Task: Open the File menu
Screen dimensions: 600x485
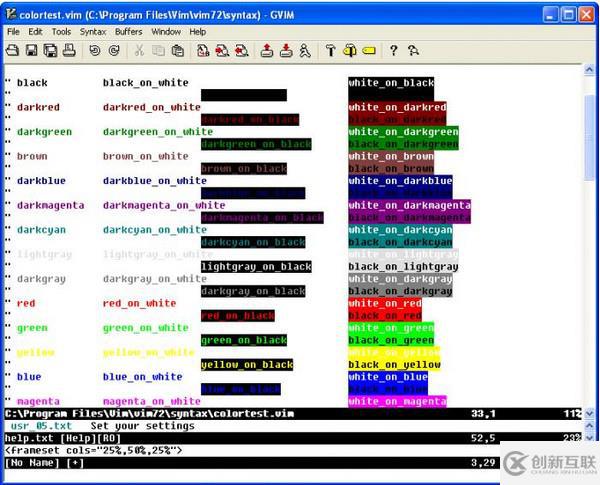Action: (13, 32)
